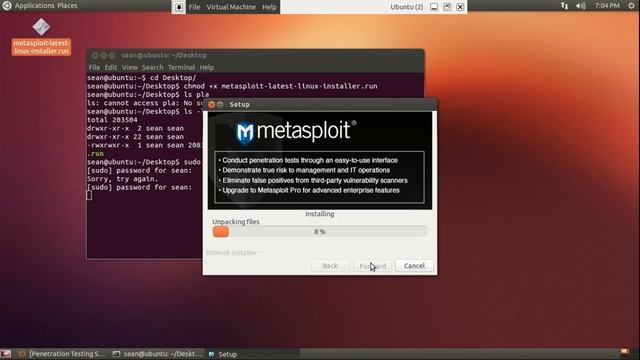The height and width of the screenshot is (360, 640).
Task: Open the Virtual Machine menu
Action: (x=231, y=7)
